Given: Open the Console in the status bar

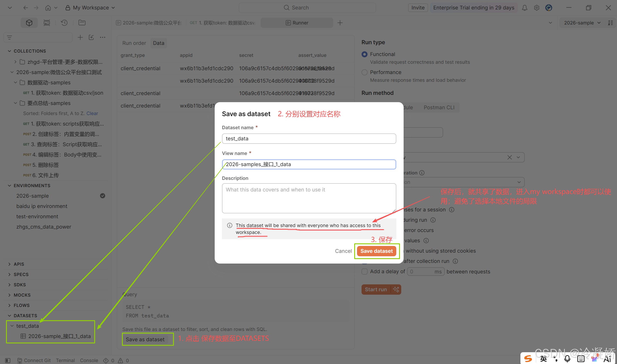Looking at the screenshot, I should tap(89, 360).
